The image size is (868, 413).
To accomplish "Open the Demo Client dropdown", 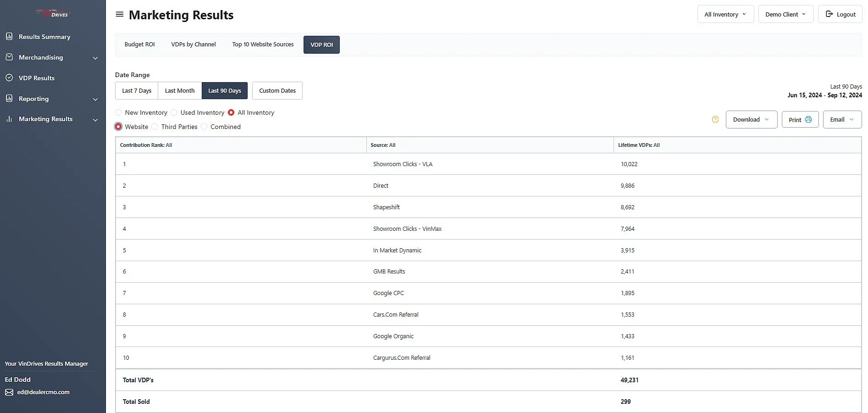I will [786, 14].
